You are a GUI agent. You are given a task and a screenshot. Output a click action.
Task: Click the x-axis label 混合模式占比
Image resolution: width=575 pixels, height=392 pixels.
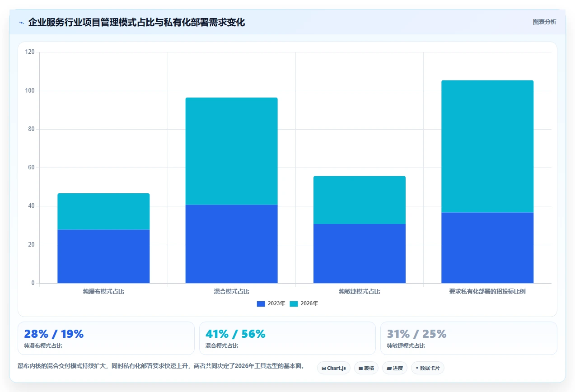(231, 292)
